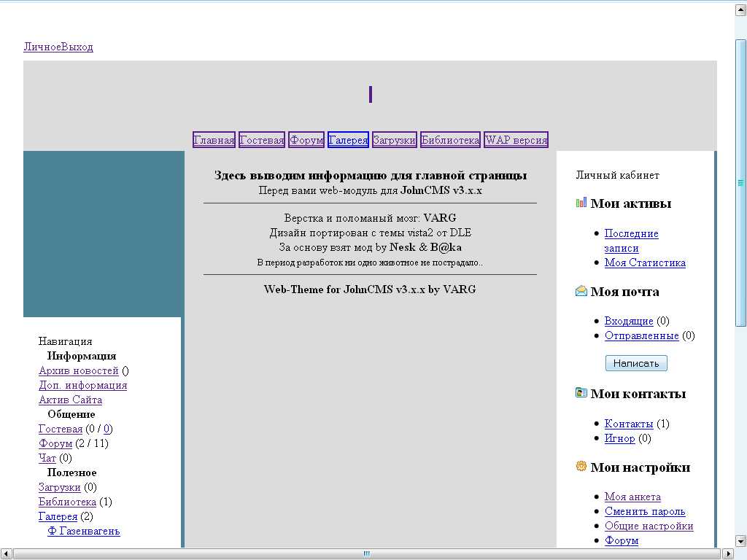View Моя Статистика link
747x560 pixels.
645,262
